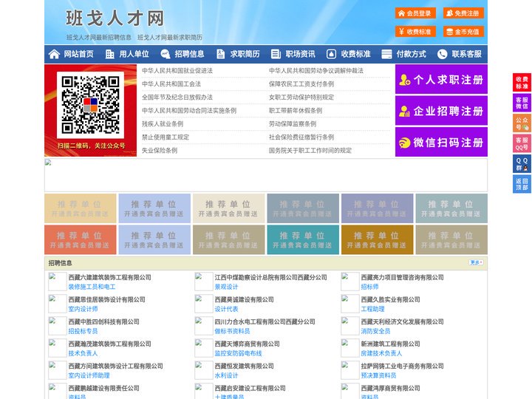This screenshot has width=532, height=399.
Task: Open 保障农民工工资支付条例 link
Action: pyautogui.click(x=301, y=83)
